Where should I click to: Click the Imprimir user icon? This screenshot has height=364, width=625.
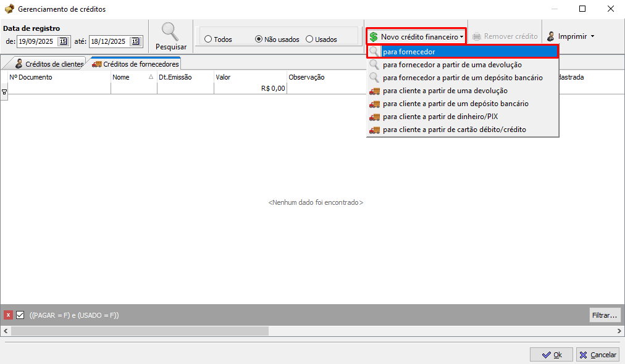[551, 36]
